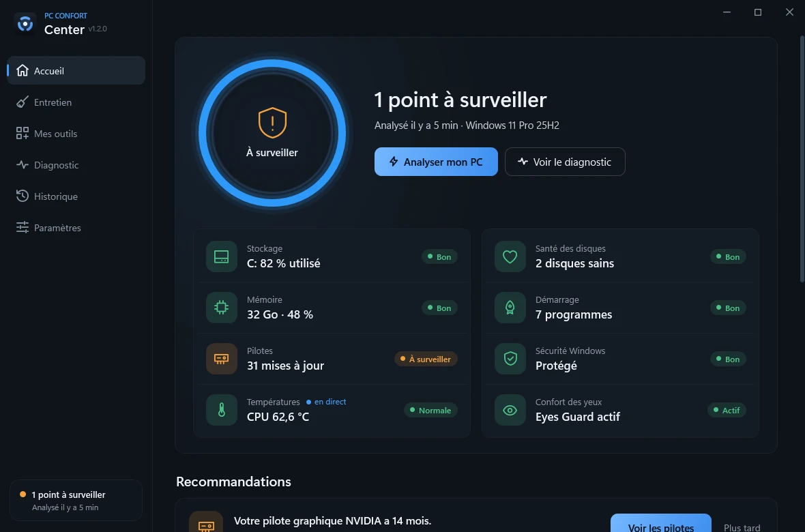This screenshot has width=805, height=532.
Task: Click the Historique clock icon
Action: (23, 196)
